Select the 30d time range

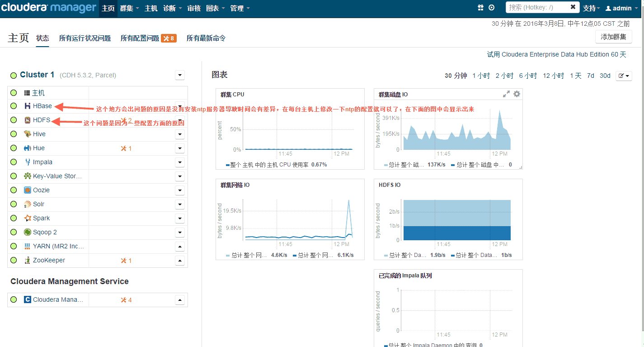[605, 76]
